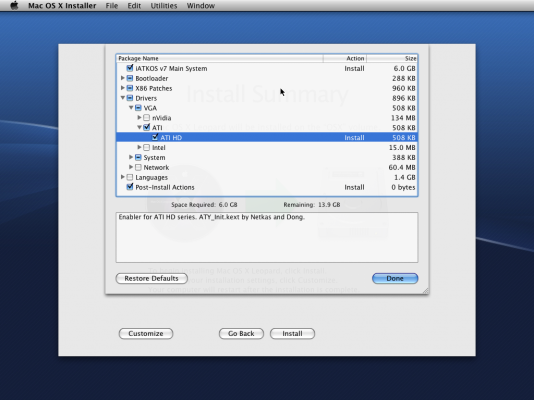Expand the X86 Patches group
This screenshot has width=534, height=400.
(123, 88)
